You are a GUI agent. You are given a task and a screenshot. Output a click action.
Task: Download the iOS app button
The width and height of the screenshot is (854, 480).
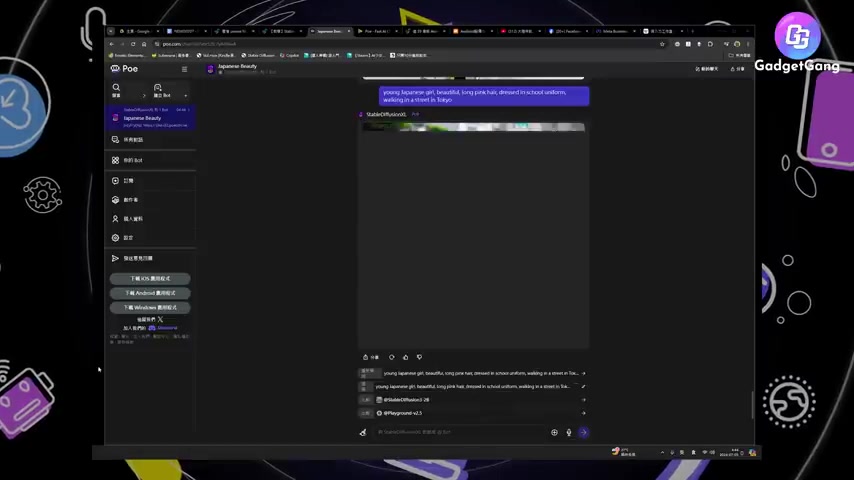[x=150, y=278]
